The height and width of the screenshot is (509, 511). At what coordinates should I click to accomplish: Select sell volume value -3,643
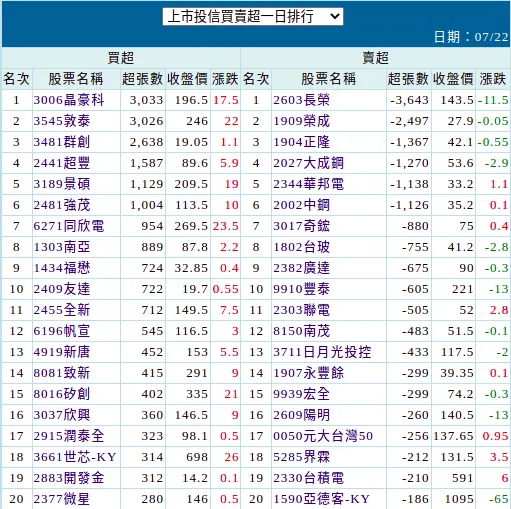(x=409, y=100)
